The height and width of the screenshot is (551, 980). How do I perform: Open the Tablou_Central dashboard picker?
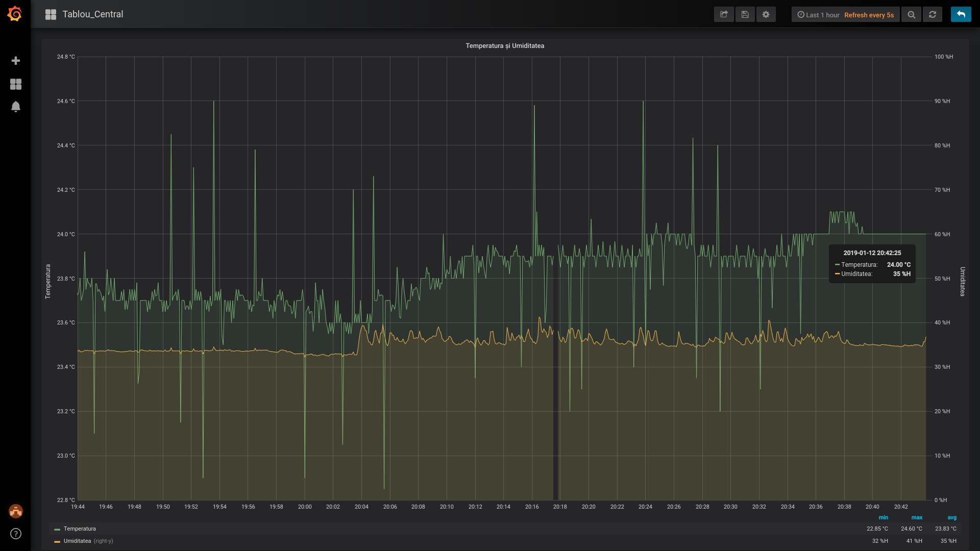coord(84,14)
